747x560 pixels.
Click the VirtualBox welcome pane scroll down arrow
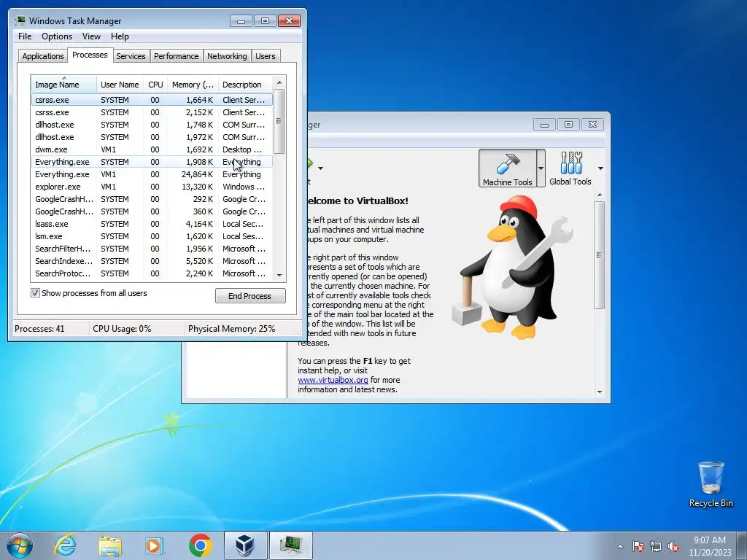point(600,392)
